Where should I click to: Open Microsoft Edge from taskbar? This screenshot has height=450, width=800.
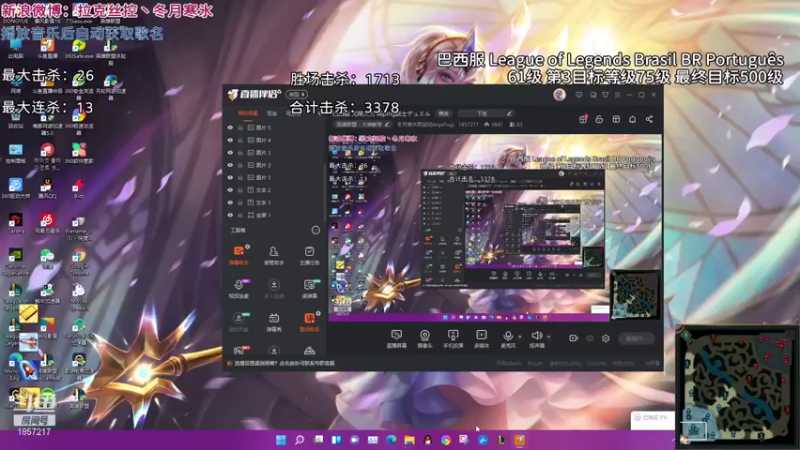point(391,440)
